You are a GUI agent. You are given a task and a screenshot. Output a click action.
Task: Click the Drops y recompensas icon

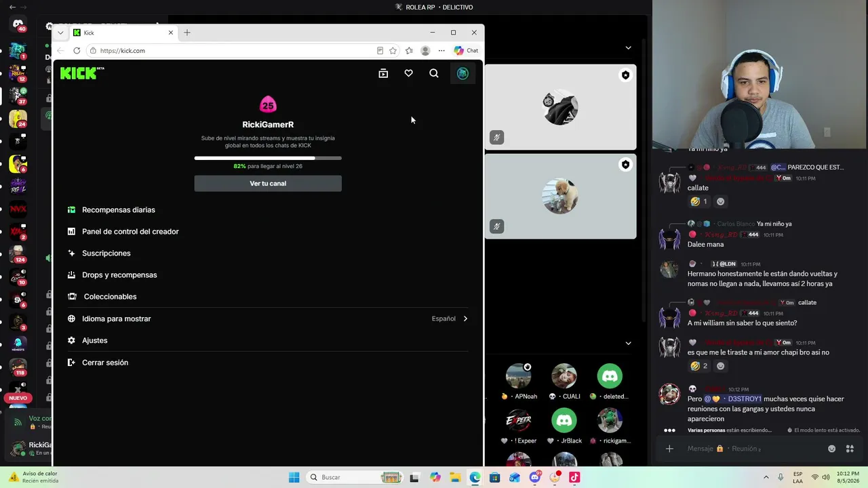[x=71, y=275]
